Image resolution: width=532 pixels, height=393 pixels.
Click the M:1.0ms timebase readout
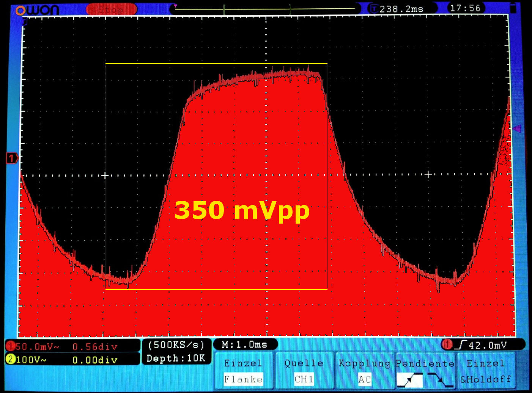click(x=245, y=344)
